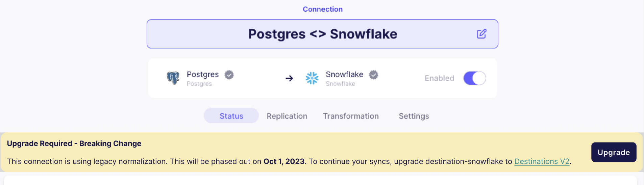Open the Replication tab
This screenshot has width=644, height=185.
pos(287,116)
